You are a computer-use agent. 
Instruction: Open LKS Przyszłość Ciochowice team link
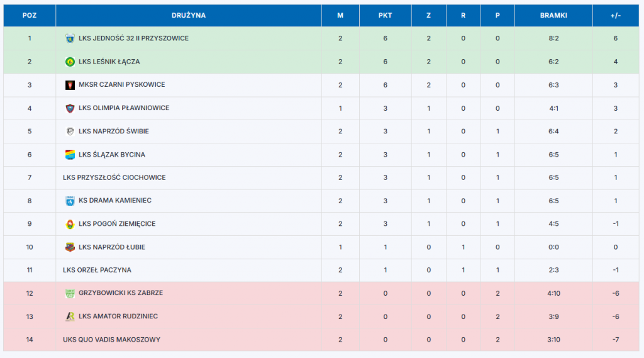tap(114, 177)
